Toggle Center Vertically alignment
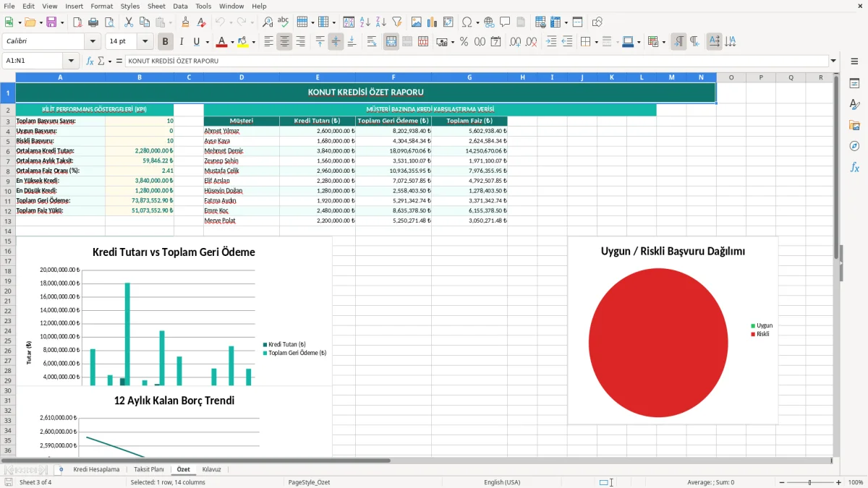 336,42
